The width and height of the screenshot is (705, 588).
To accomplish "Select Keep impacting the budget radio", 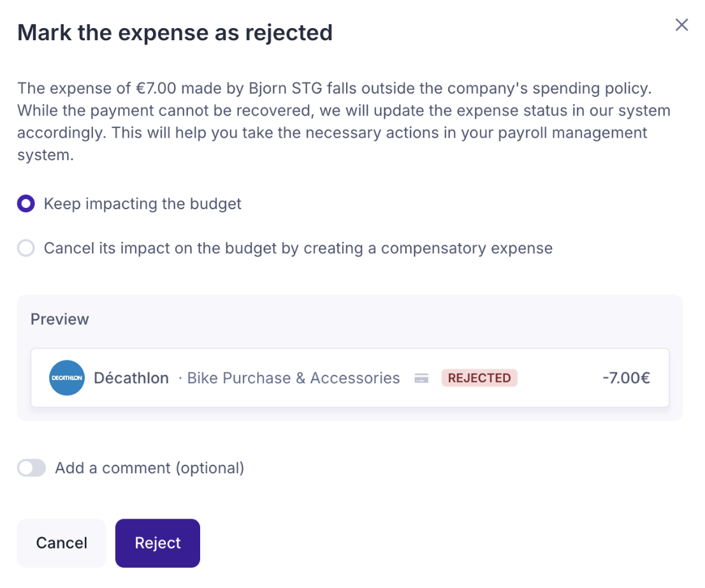I will click(26, 204).
